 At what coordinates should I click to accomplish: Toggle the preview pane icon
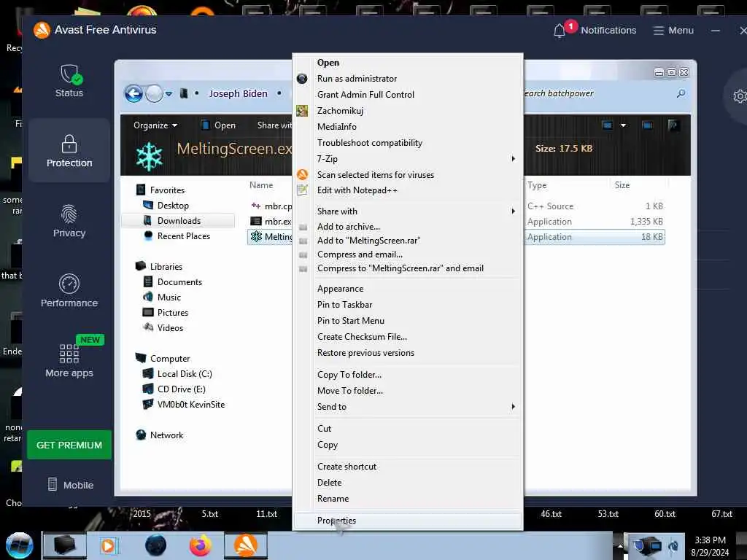click(x=647, y=125)
